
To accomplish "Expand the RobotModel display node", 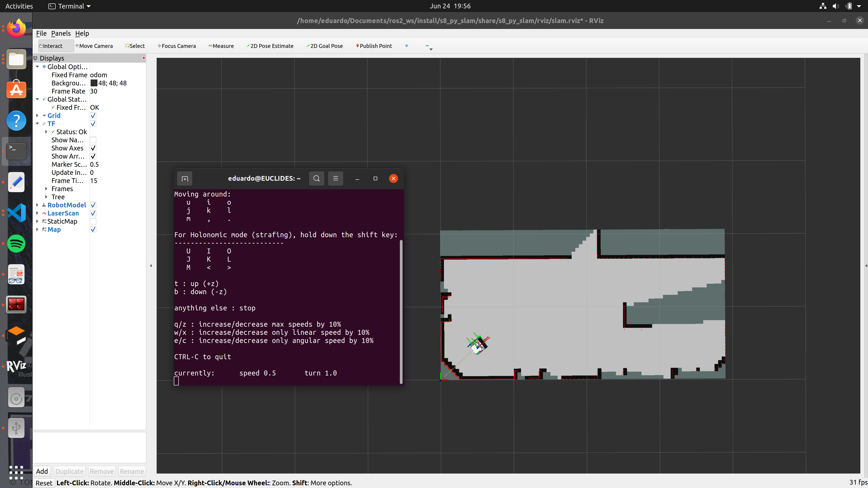I will [x=37, y=205].
